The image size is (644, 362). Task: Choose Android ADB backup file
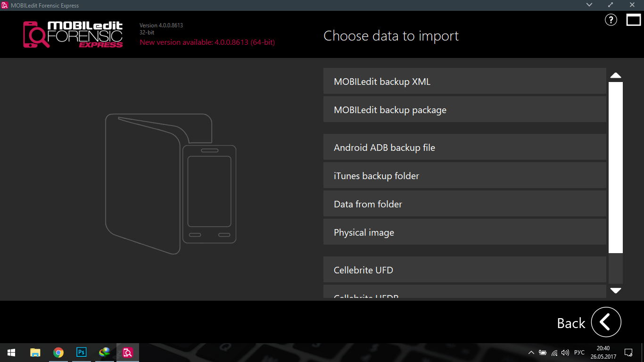[x=465, y=147]
